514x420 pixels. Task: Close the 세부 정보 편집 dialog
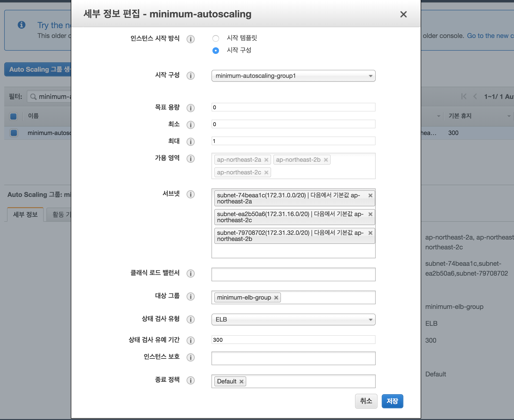403,14
